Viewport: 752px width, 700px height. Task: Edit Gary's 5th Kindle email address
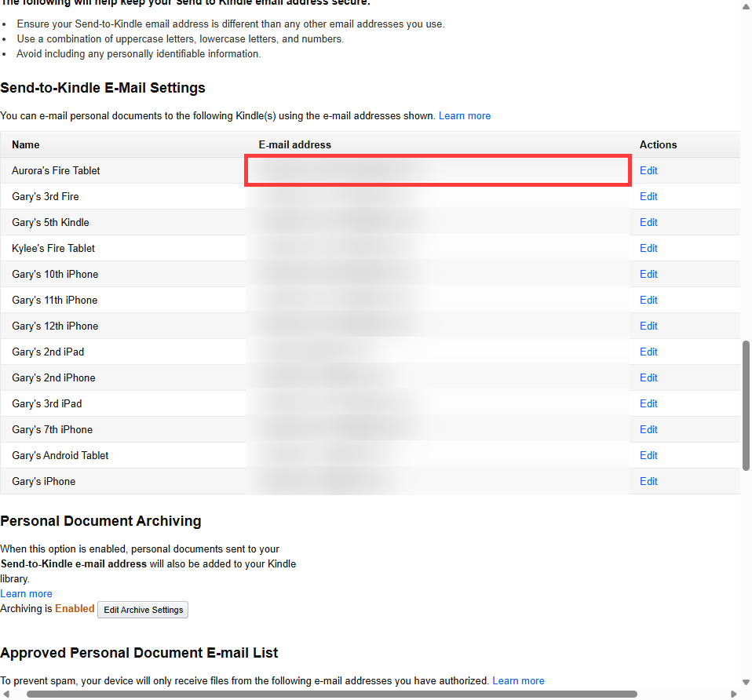[648, 222]
